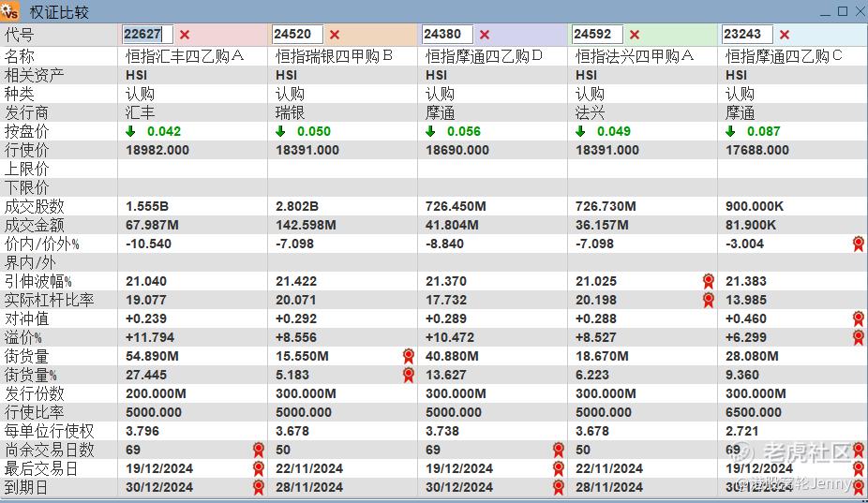Screen dimensions: 868x503
Task: Remove warrant 22627 with red X
Action: [x=185, y=35]
